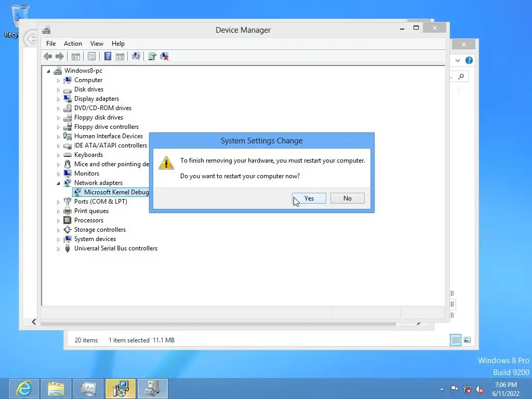Click the muted volume tray icon

coord(480,389)
